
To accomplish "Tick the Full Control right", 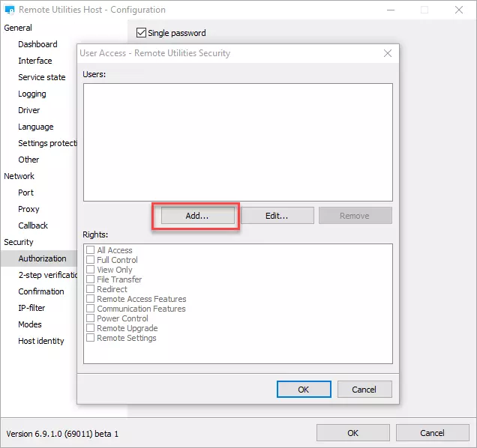I will click(91, 260).
